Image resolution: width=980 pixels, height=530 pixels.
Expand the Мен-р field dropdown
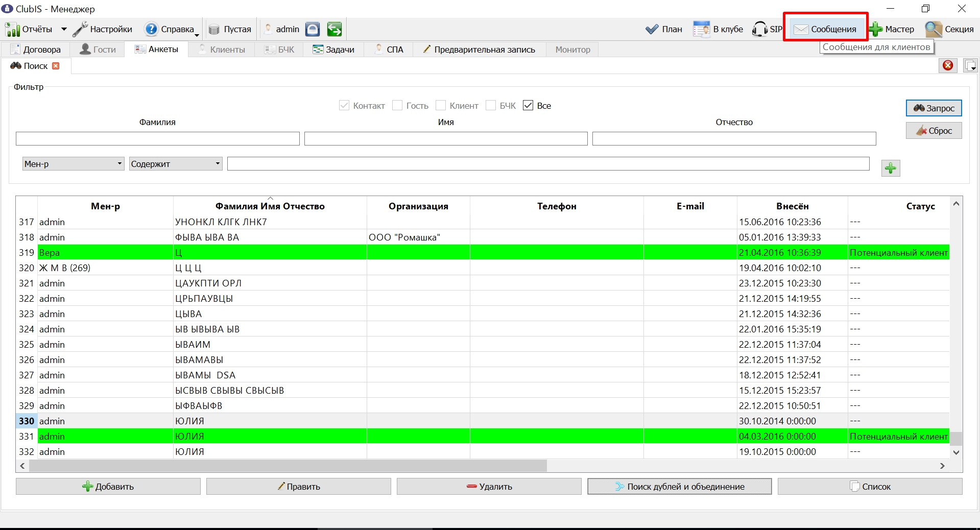tap(119, 163)
